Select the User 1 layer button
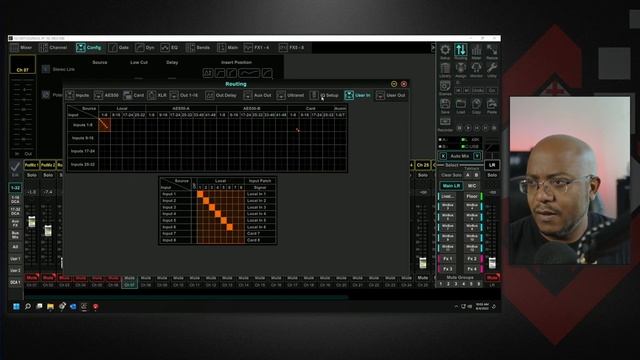The height and width of the screenshot is (360, 640). tap(16, 259)
